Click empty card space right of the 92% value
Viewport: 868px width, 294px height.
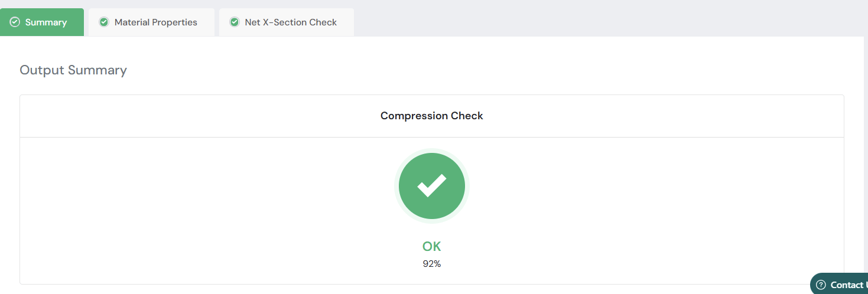point(620,264)
